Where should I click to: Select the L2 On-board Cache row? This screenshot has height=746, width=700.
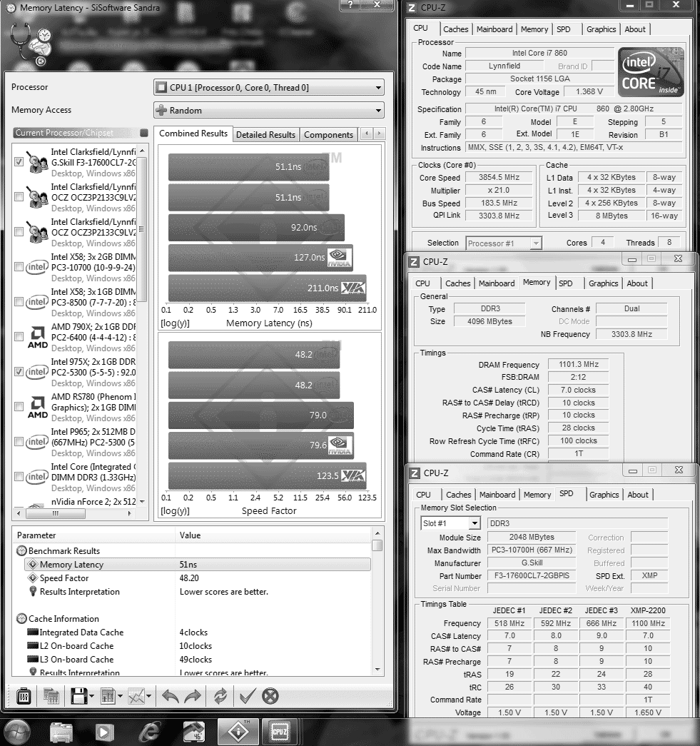click(x=198, y=646)
